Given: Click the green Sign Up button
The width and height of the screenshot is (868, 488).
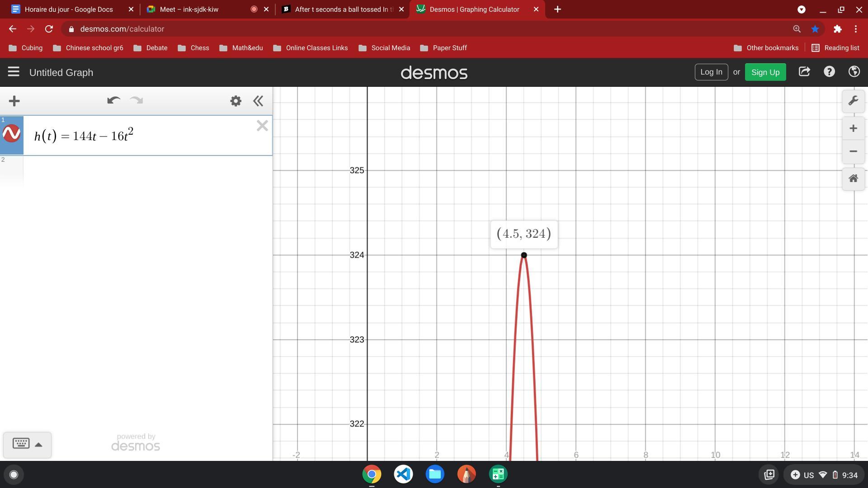Looking at the screenshot, I should (765, 72).
